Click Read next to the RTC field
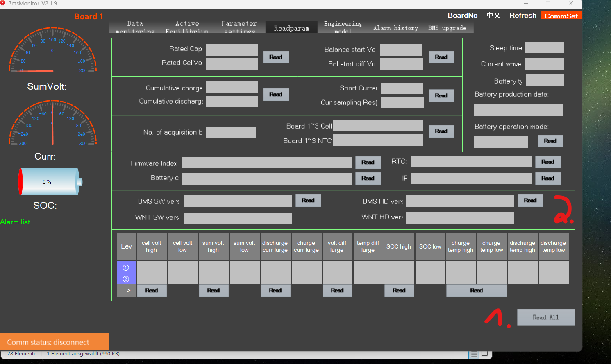 coord(547,162)
